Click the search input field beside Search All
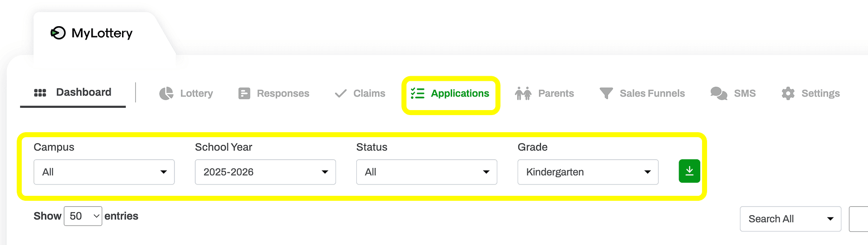868x245 pixels. [859, 219]
